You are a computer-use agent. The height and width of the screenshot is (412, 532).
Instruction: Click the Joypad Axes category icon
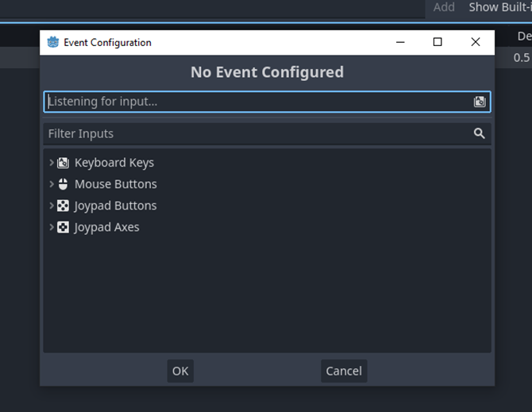pos(64,227)
